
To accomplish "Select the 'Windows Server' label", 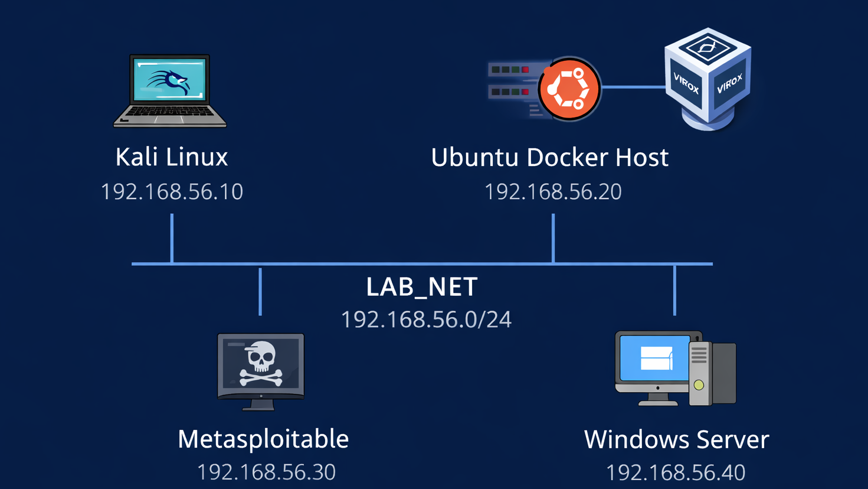I will pos(677,440).
